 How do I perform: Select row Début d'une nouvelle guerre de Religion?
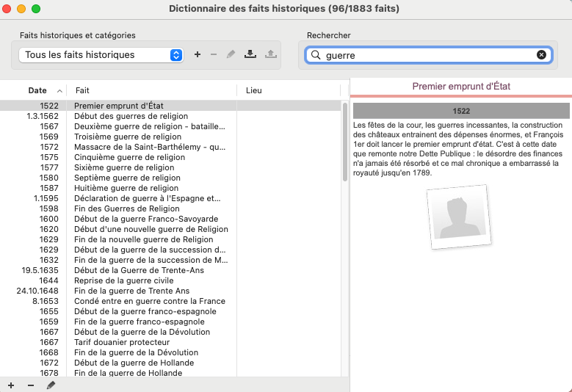(x=170, y=229)
